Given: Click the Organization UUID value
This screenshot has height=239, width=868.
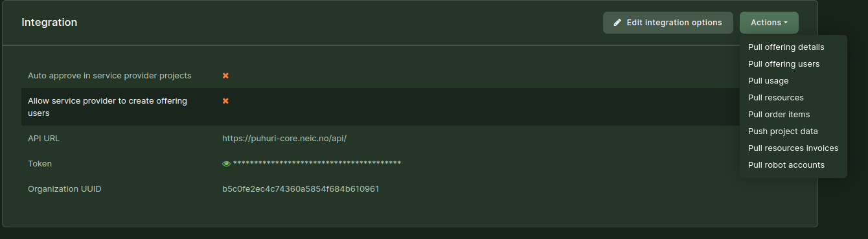Looking at the screenshot, I should point(301,189).
